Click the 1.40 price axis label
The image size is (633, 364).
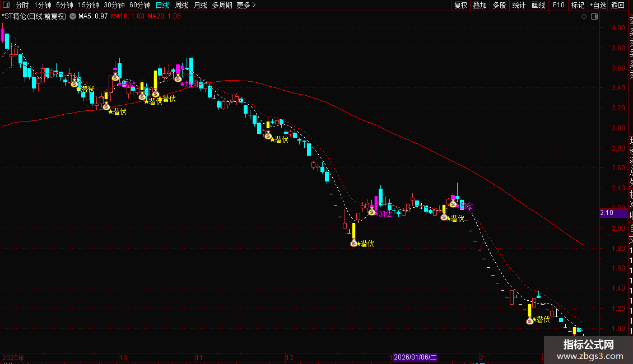pyautogui.click(x=618, y=288)
